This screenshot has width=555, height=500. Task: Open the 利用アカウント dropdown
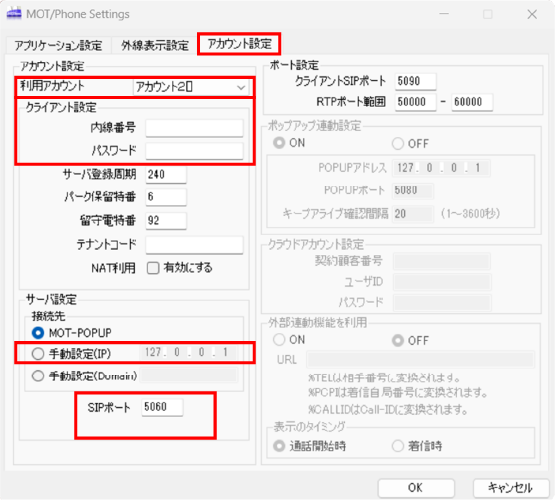[x=191, y=87]
